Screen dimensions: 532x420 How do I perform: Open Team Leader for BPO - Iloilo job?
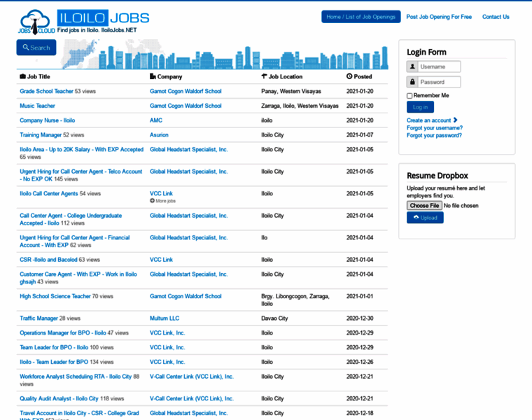tap(54, 347)
